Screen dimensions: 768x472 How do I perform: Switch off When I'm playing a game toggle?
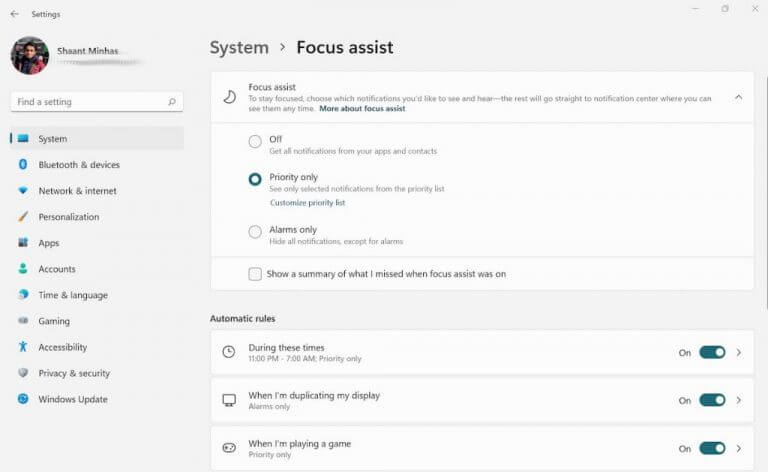[x=712, y=448]
